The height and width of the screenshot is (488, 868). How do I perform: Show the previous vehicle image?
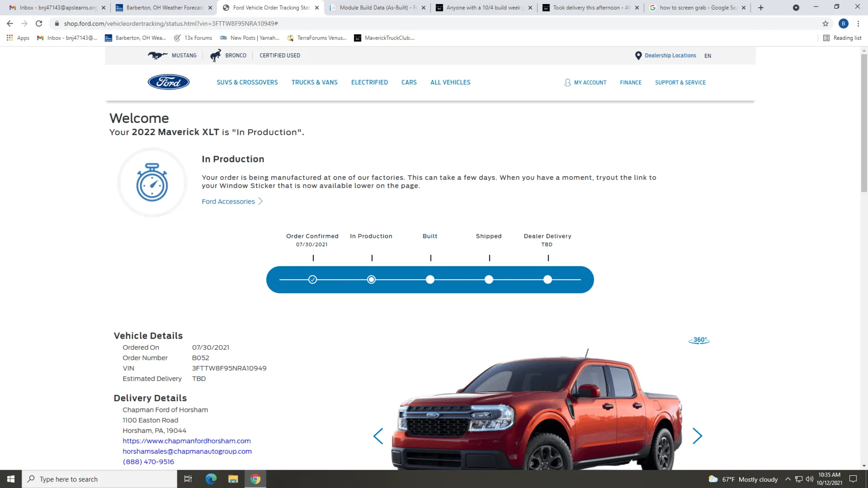pos(378,436)
